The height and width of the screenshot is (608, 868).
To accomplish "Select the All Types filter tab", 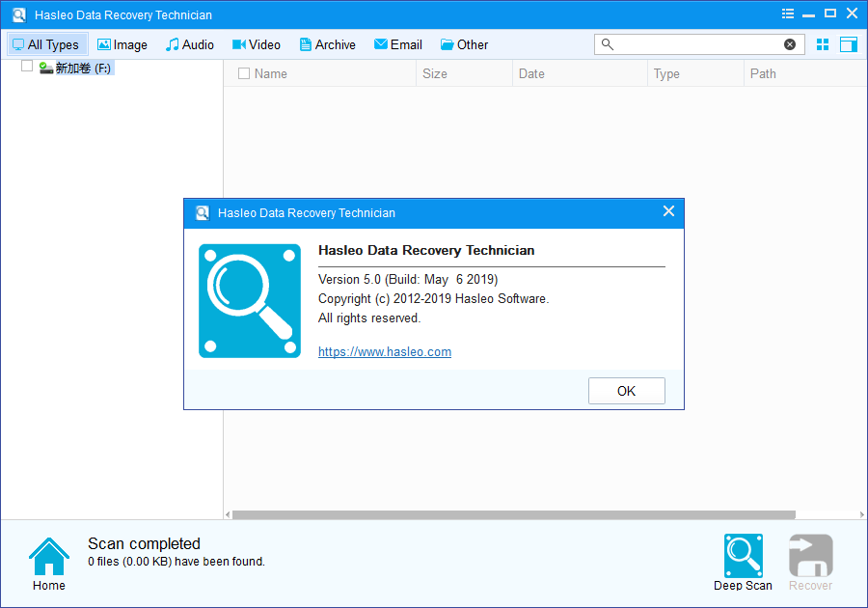I will 46,44.
